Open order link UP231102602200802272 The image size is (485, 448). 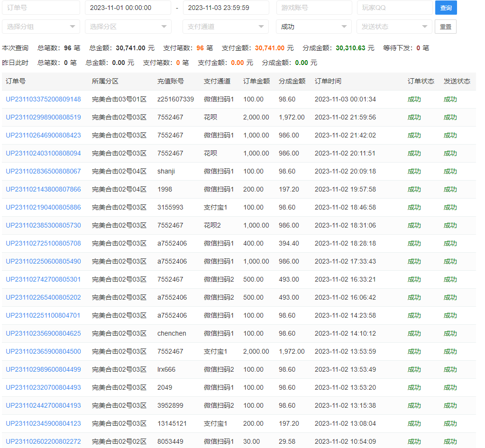pyautogui.click(x=43, y=442)
